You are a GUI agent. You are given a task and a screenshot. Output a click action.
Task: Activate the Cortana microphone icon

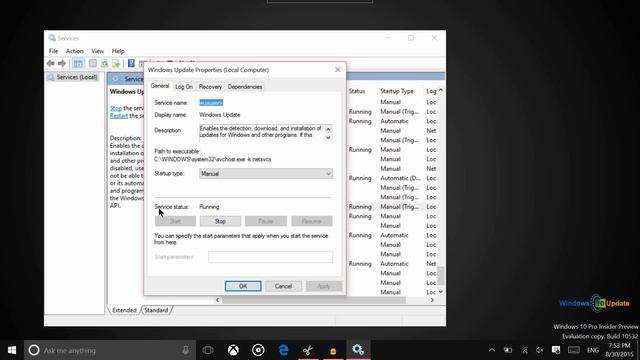click(x=186, y=350)
